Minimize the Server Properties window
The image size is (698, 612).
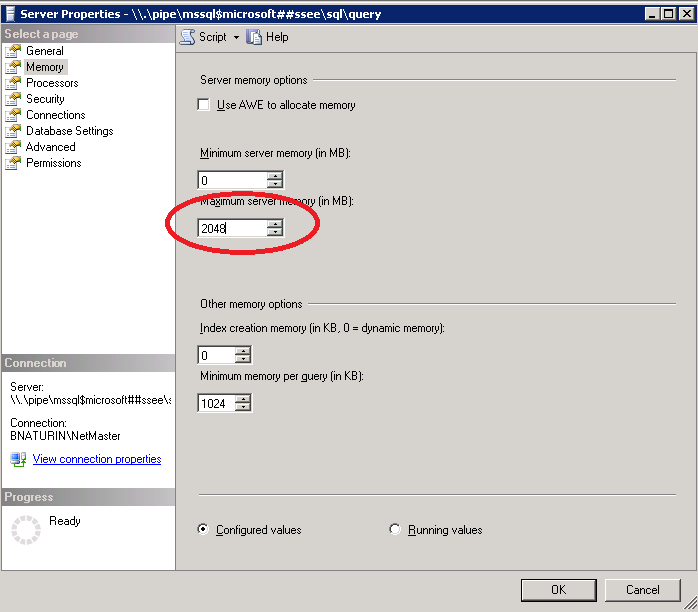click(x=652, y=14)
